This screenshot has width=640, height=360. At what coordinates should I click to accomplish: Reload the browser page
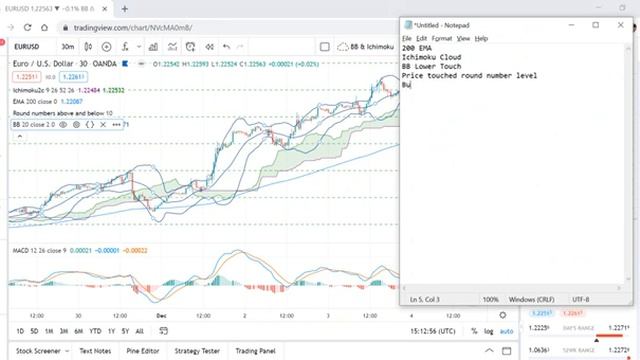pyautogui.click(x=27, y=27)
